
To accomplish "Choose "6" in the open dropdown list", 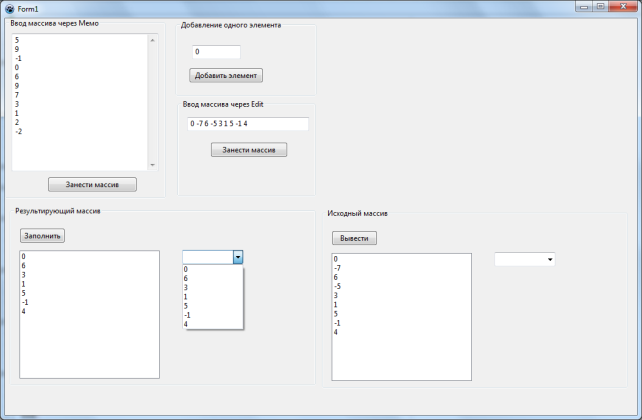I will 212,278.
